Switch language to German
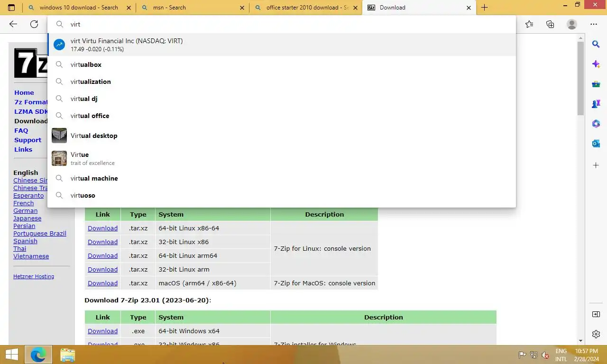The image size is (607, 364). 26,211
